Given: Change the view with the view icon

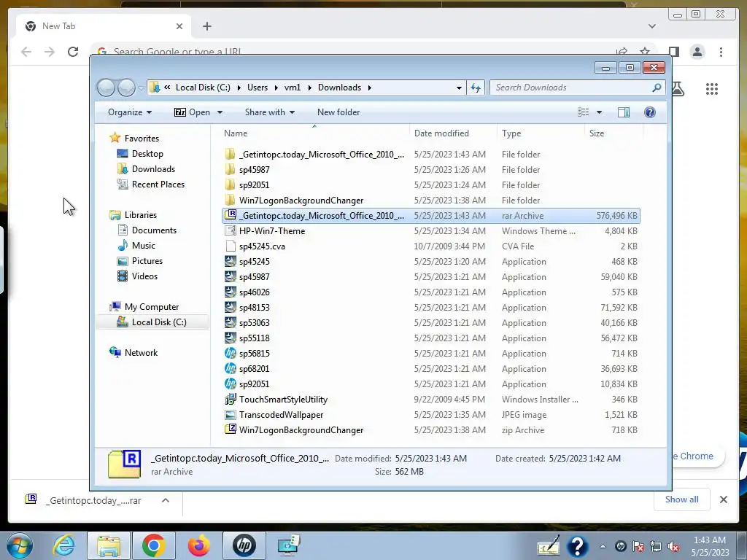Looking at the screenshot, I should click(x=583, y=112).
